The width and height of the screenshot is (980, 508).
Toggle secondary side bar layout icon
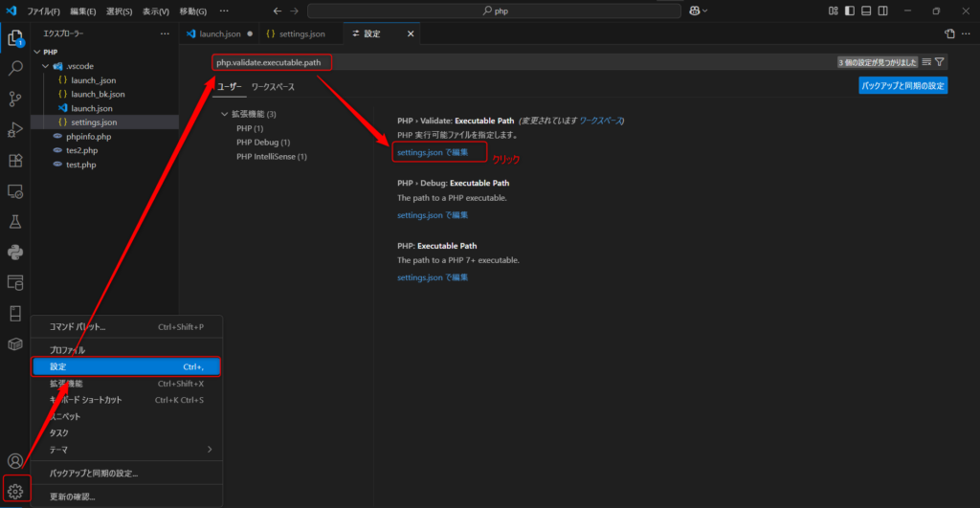click(883, 11)
